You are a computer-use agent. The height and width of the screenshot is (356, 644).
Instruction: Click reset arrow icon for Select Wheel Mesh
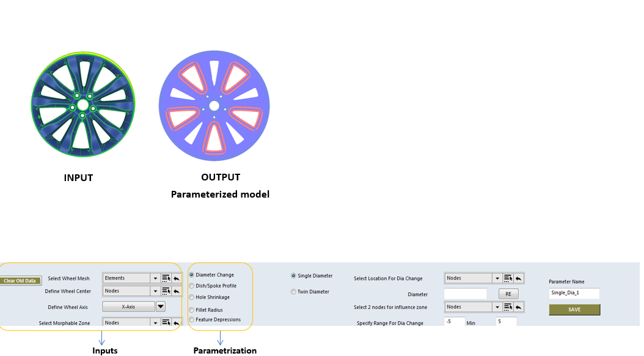[176, 278]
